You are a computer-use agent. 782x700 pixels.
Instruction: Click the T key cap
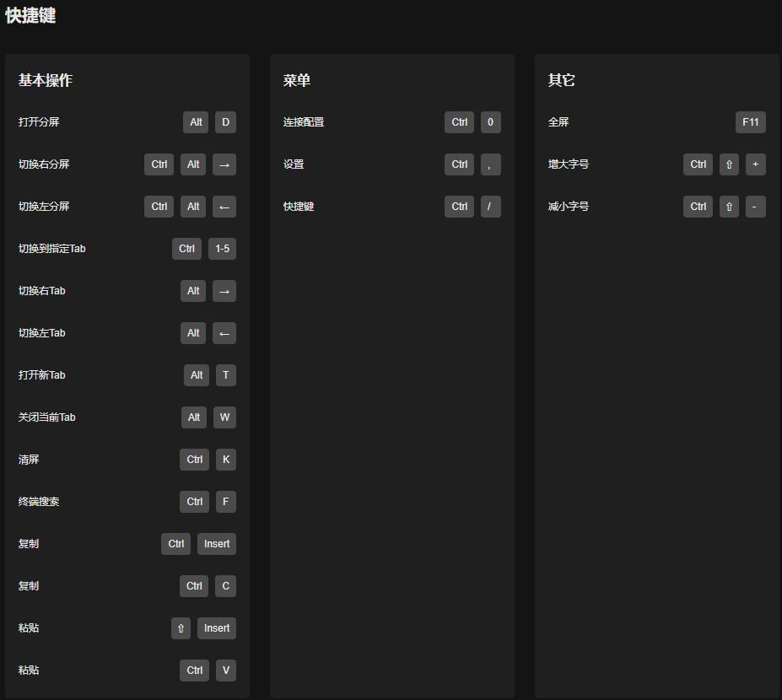coord(225,375)
